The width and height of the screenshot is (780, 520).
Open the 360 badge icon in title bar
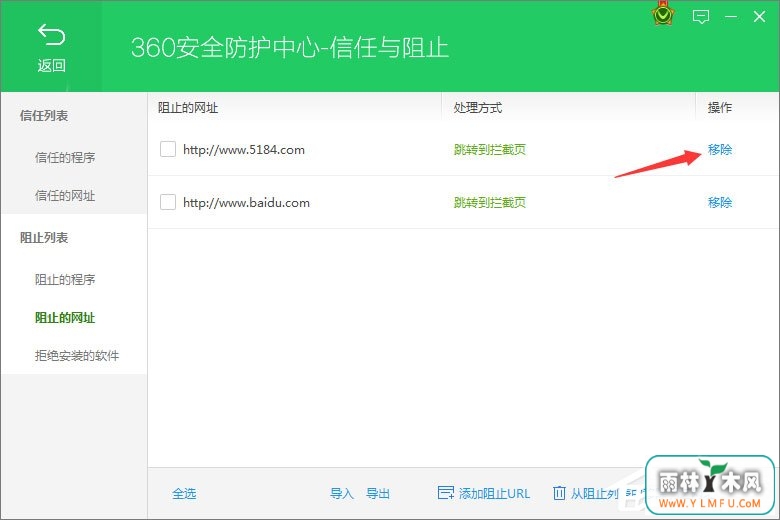(663, 15)
